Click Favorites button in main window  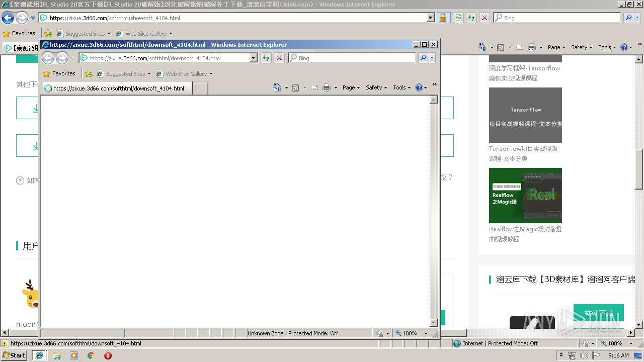19,33
